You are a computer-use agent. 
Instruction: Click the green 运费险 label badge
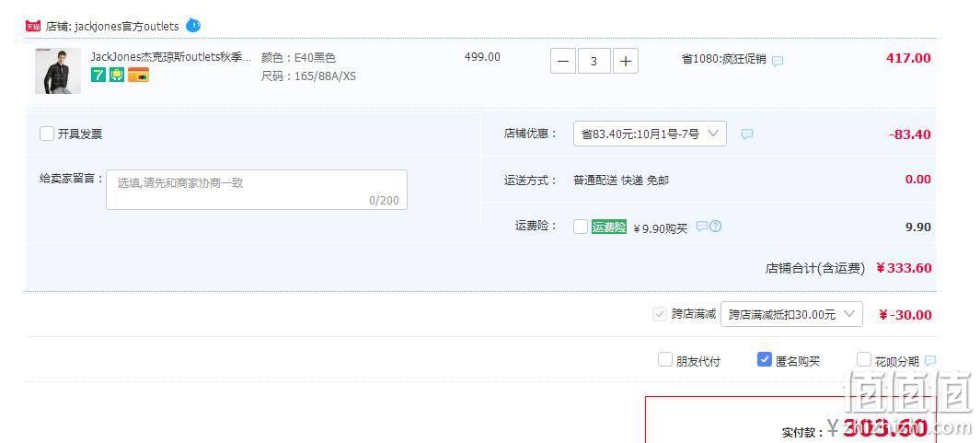(x=609, y=227)
